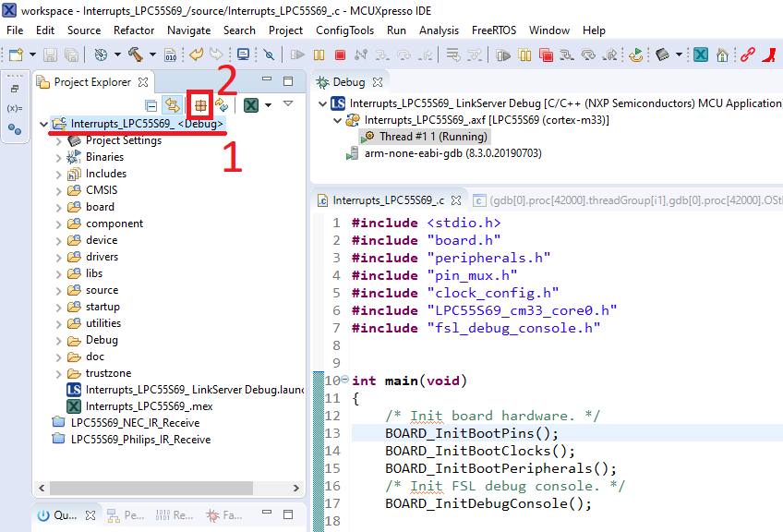Click the Collapse All icon in Project Explorer
This screenshot has width=783, height=532.
point(151,105)
